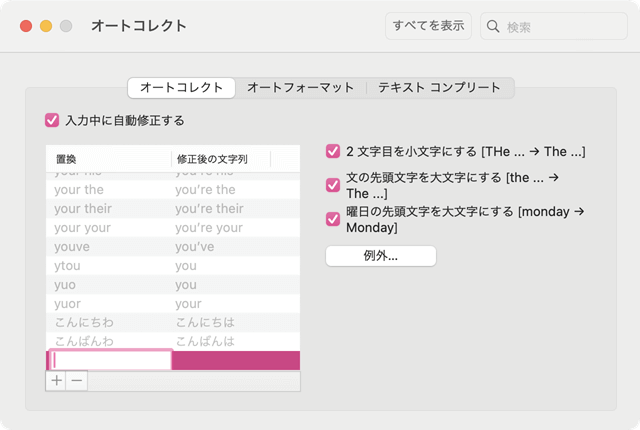The image size is (640, 430).
Task: Switch to the テキスト コンプリート tab
Action: tap(439, 88)
